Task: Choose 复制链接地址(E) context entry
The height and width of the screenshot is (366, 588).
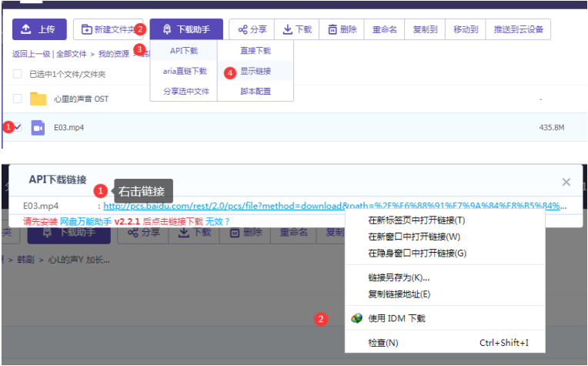Action: pyautogui.click(x=445, y=294)
